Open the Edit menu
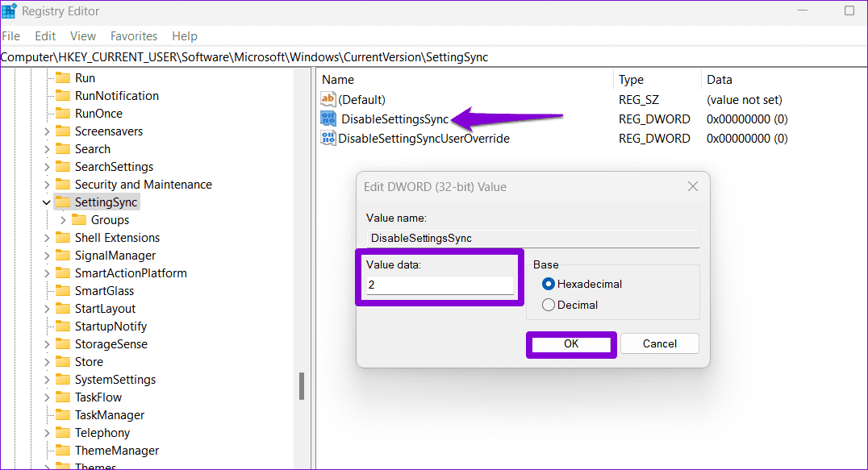The height and width of the screenshot is (470, 868). (45, 36)
